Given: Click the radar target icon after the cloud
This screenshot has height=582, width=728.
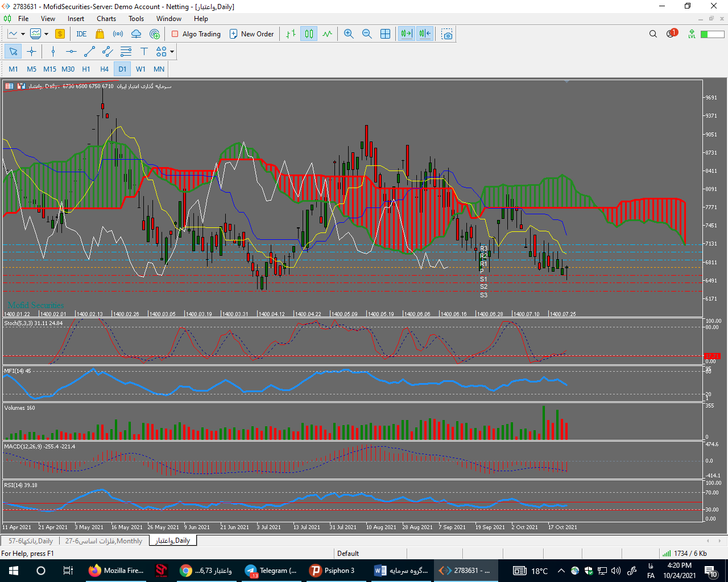Looking at the screenshot, I should point(154,34).
